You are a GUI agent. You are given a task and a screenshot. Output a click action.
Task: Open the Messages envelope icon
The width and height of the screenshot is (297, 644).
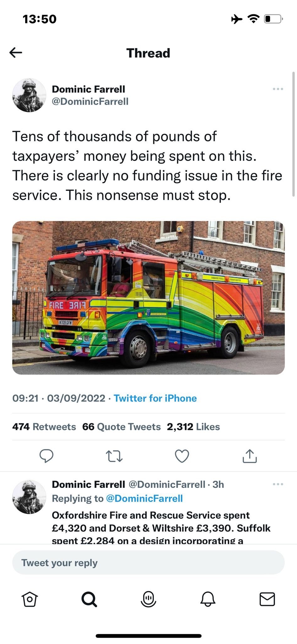[267, 599]
